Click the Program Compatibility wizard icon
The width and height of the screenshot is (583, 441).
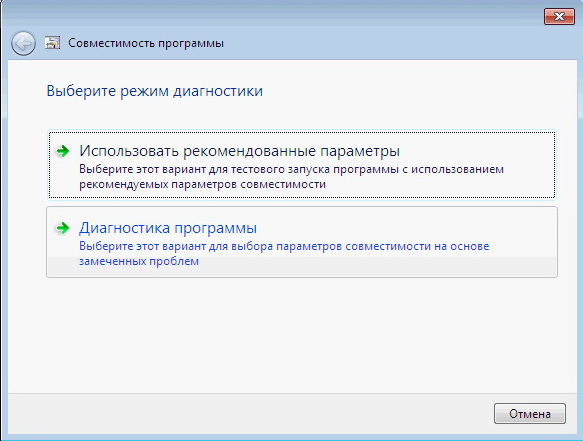(x=52, y=43)
